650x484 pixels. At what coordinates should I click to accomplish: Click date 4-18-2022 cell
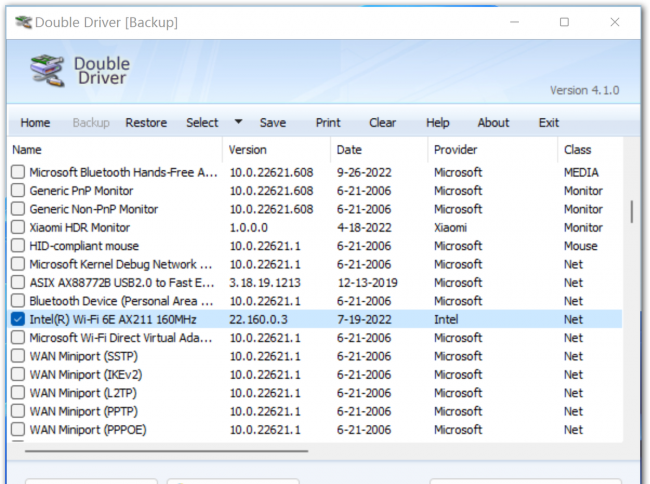[x=364, y=227]
